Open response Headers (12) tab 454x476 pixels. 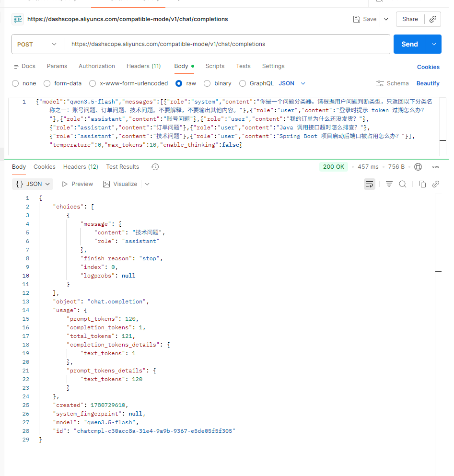(x=81, y=167)
